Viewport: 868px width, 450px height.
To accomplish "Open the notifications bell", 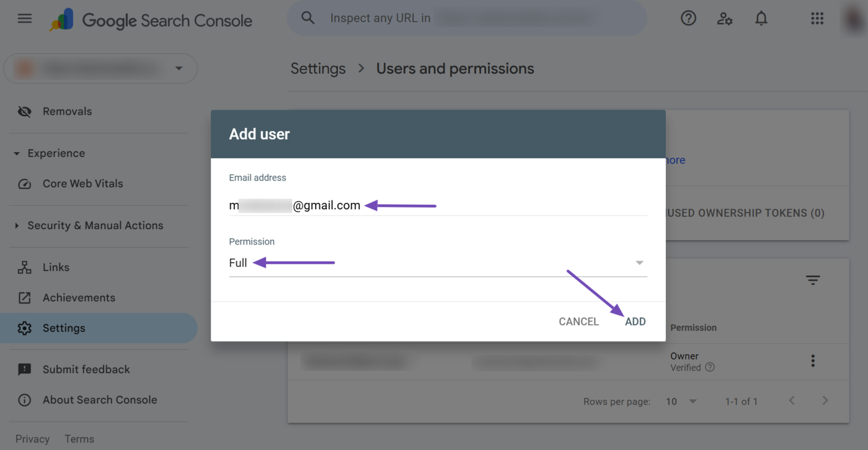I will [x=761, y=19].
